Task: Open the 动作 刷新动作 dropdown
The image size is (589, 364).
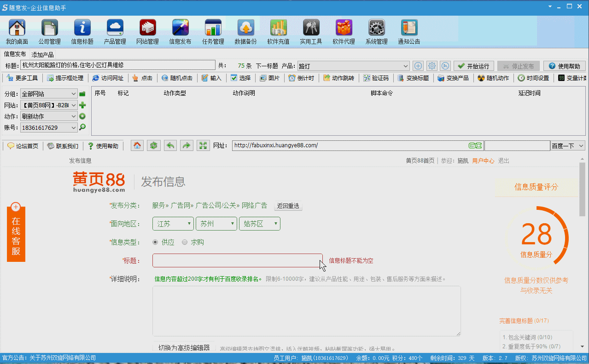Action: click(x=49, y=116)
